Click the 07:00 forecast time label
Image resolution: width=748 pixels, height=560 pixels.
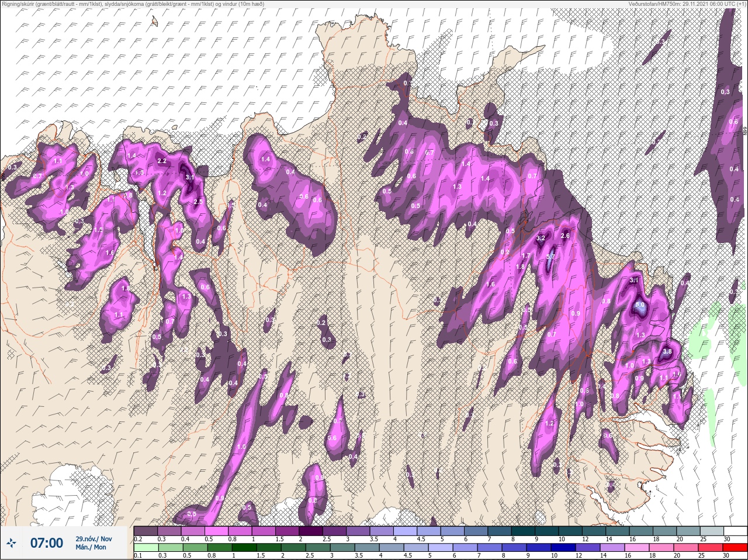tap(46, 543)
